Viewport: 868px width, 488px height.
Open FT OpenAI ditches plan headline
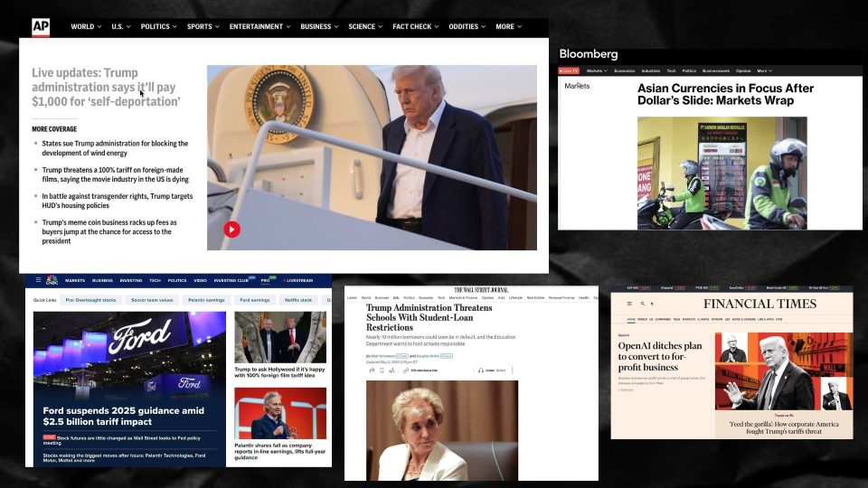tap(660, 356)
